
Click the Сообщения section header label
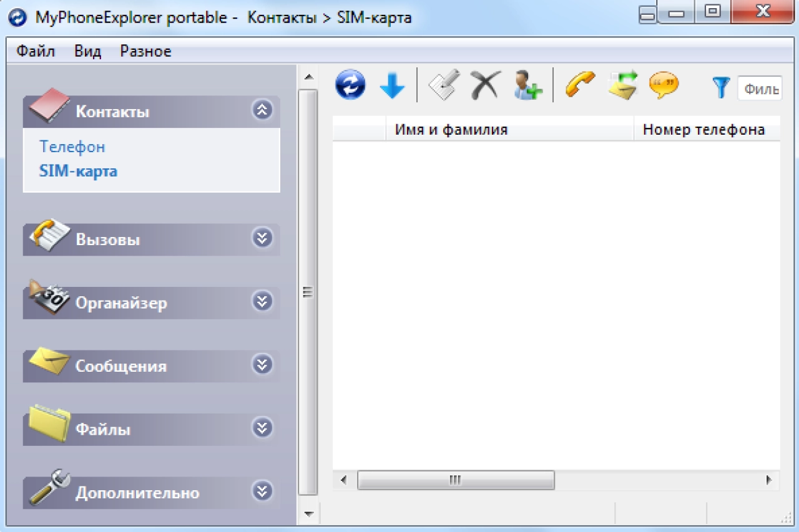point(121,367)
